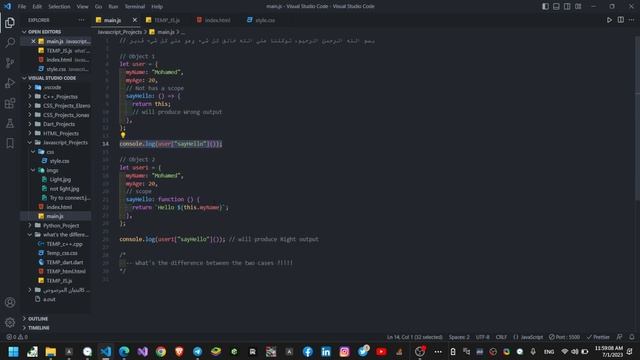The width and height of the screenshot is (640, 360).
Task: Open Customize Layout button
Action: coord(578,7)
